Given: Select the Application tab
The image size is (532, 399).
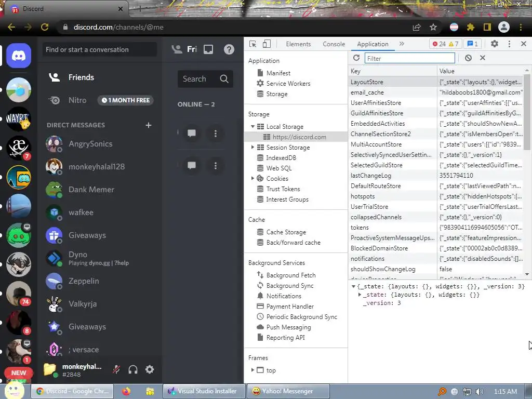Looking at the screenshot, I should [x=373, y=44].
